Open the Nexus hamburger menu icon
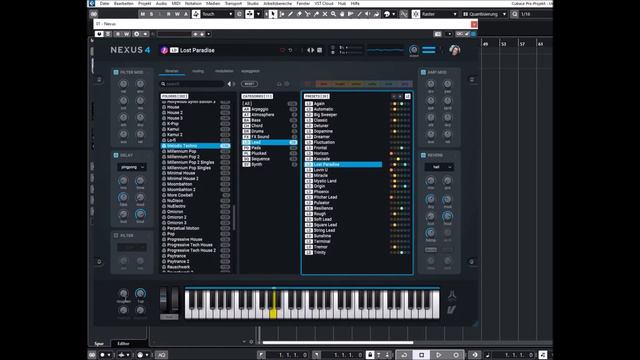 pyautogui.click(x=429, y=50)
